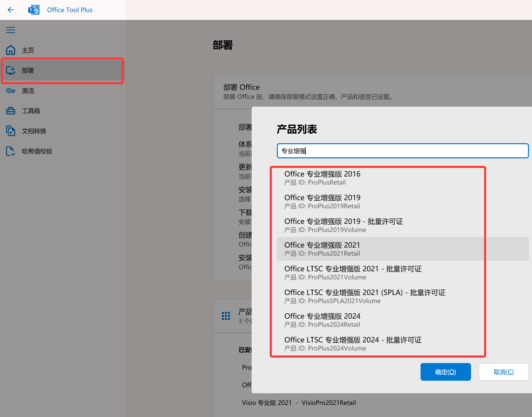Select Office 专业增强版 2019 ProPlus2019Retail
Screen dimensions: 532x417
(403, 201)
